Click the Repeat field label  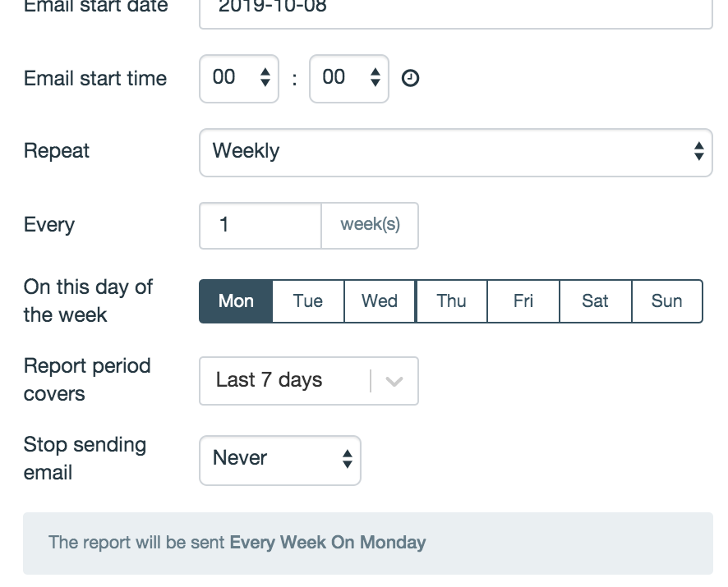(57, 152)
